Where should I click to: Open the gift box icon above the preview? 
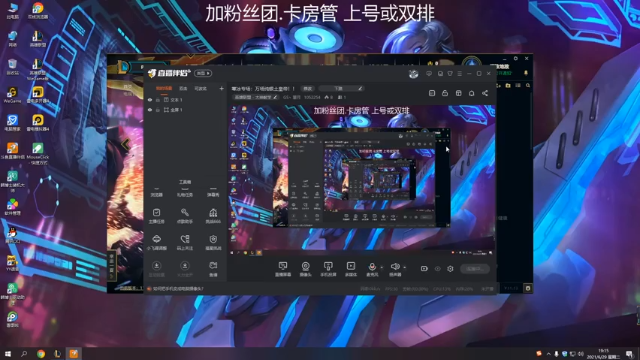point(458,93)
